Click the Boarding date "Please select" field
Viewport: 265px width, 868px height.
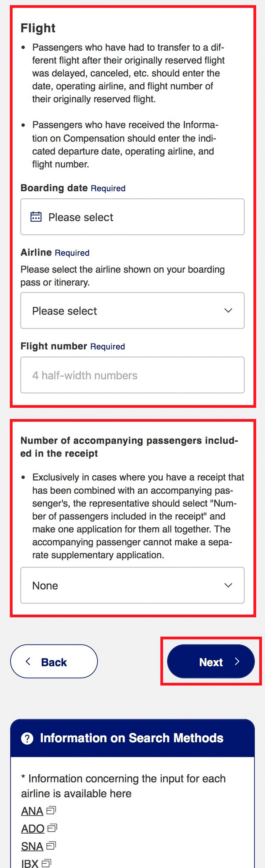point(132,217)
